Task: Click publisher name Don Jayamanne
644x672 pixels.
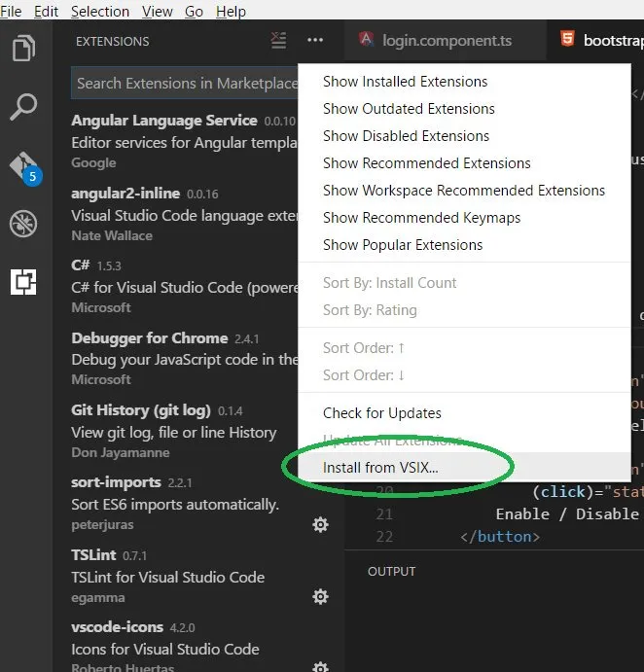Action: (x=121, y=452)
